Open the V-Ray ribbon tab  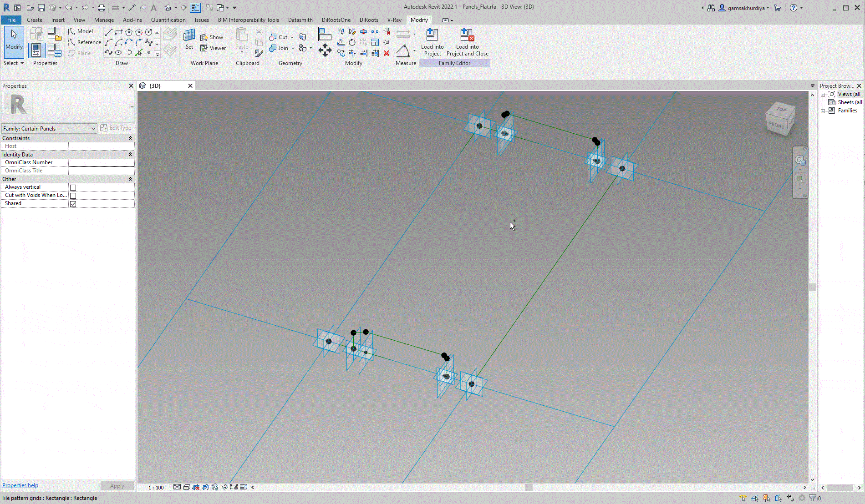click(394, 20)
